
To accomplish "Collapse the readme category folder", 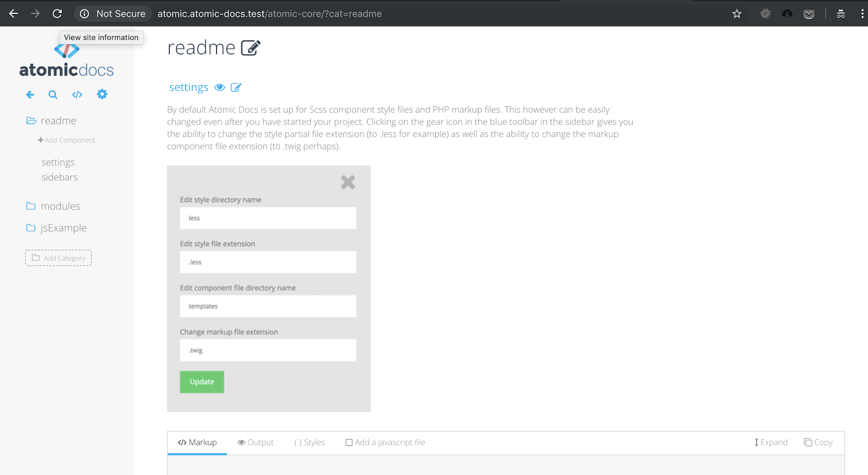I will (x=52, y=120).
